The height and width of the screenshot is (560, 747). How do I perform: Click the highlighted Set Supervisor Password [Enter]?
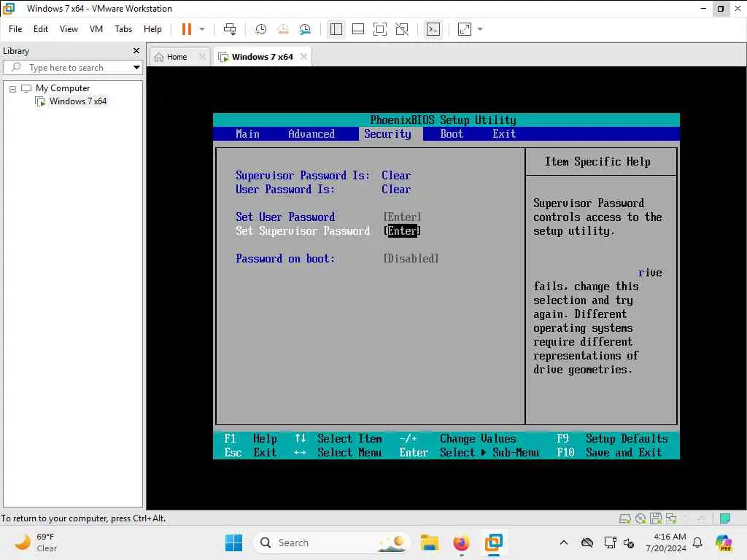pyautogui.click(x=403, y=231)
